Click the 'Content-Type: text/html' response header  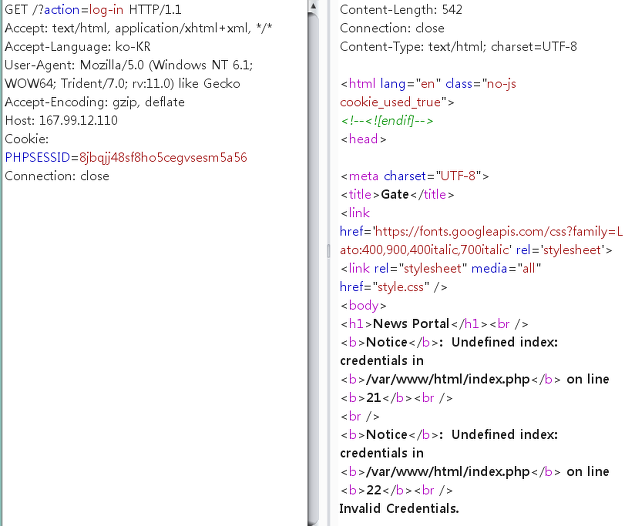point(458,47)
